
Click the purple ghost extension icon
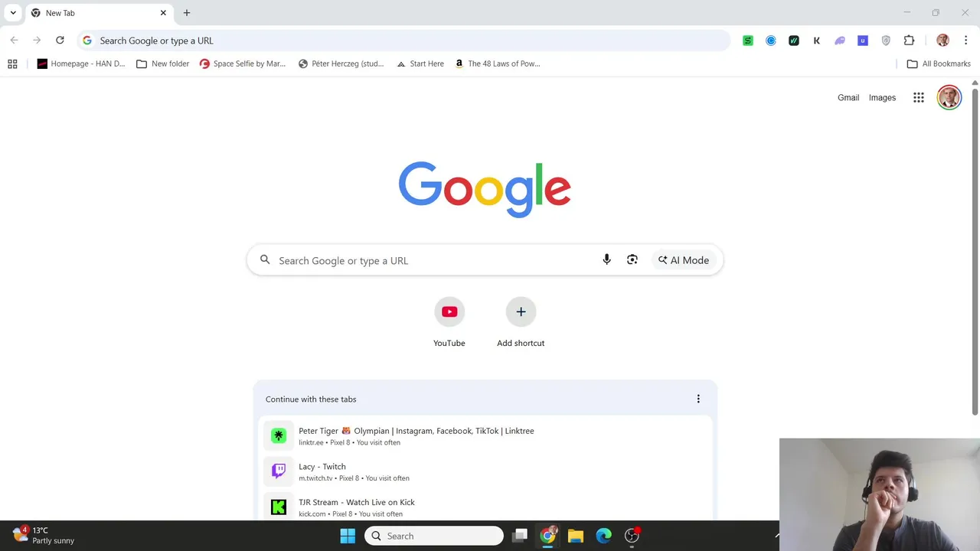pos(840,41)
